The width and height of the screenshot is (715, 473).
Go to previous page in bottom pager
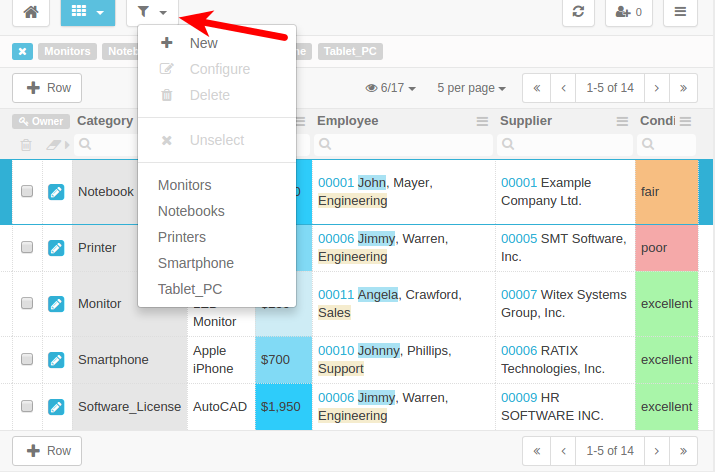pos(564,451)
